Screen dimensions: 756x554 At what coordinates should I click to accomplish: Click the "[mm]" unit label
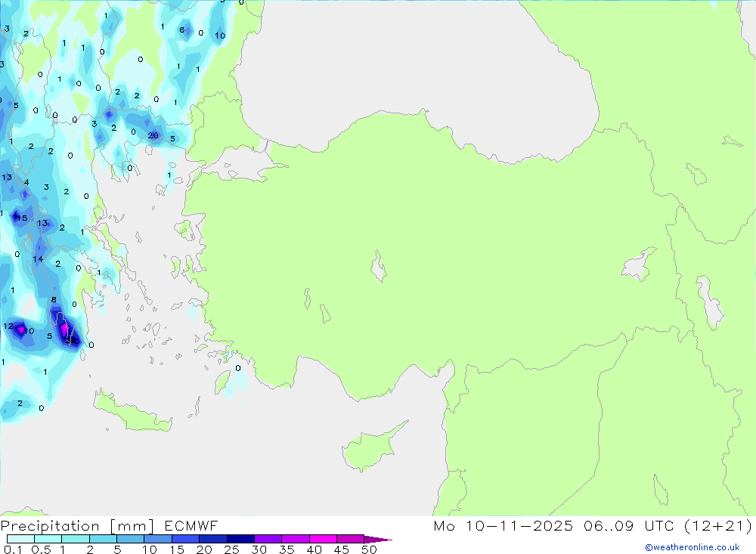[x=132, y=526]
